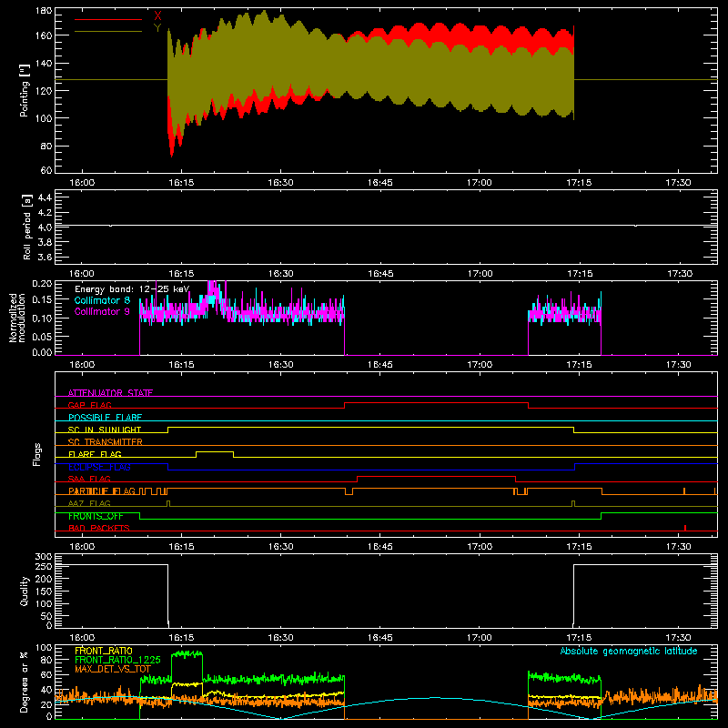Viewport: 728px width, 728px height.
Task: Click the "Absolute geomagnetic latitude" label
Action: pyautogui.click(x=629, y=651)
